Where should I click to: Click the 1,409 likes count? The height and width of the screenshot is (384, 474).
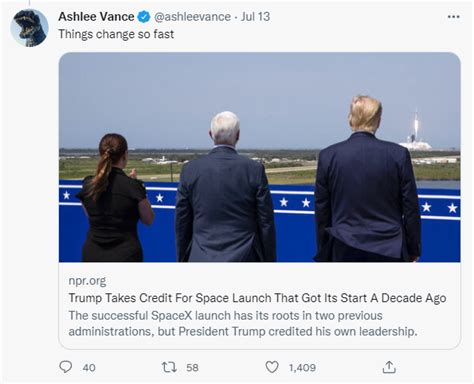click(302, 368)
